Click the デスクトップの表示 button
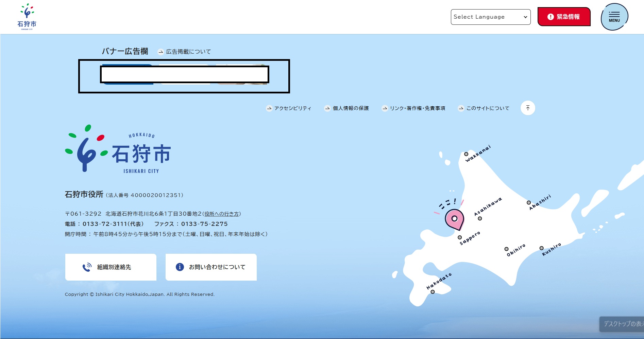 (x=622, y=324)
